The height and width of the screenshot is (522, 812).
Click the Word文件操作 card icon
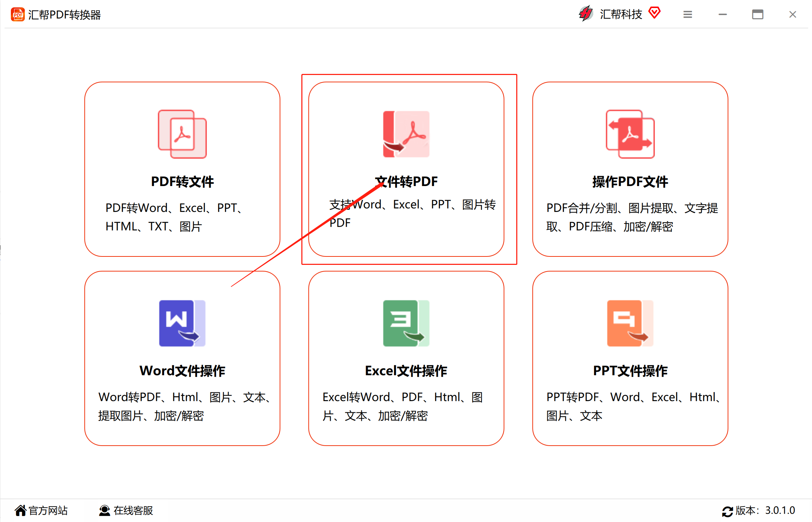pos(182,323)
